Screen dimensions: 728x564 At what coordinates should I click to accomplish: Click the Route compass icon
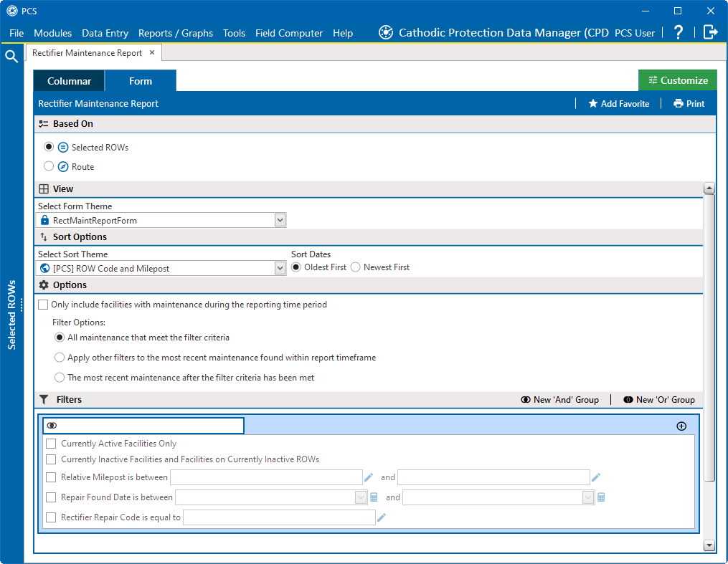(63, 166)
